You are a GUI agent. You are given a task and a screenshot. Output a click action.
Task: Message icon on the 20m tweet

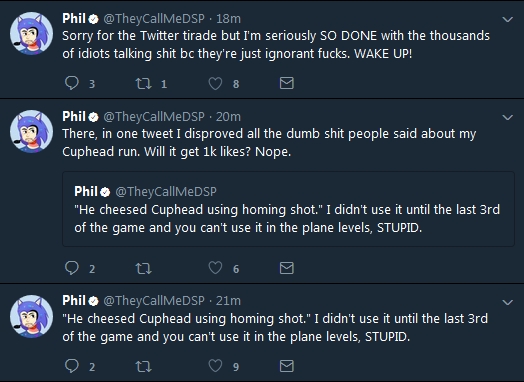coord(286,268)
